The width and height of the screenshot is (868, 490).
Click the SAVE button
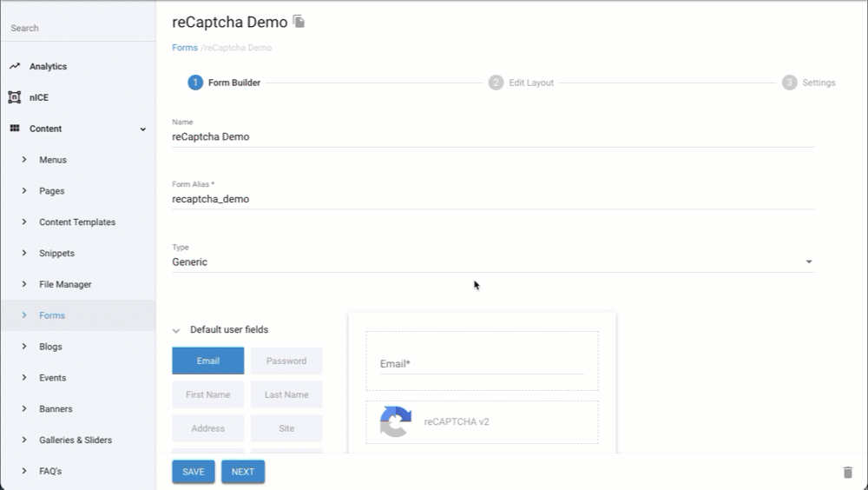[194, 472]
